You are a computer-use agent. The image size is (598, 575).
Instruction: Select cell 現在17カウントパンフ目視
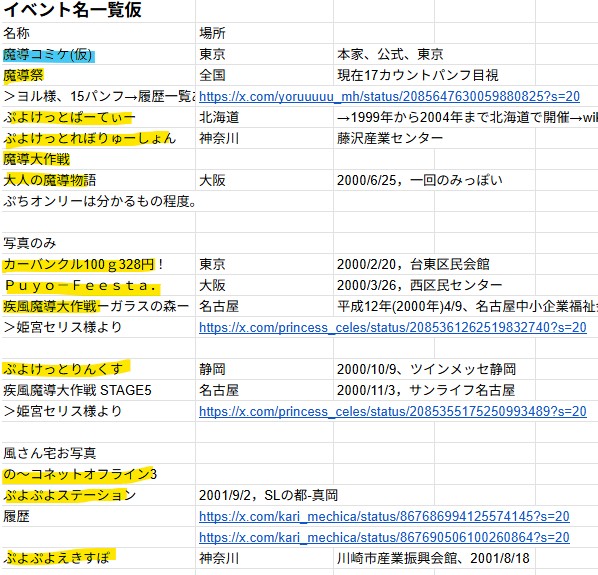[x=418, y=75]
